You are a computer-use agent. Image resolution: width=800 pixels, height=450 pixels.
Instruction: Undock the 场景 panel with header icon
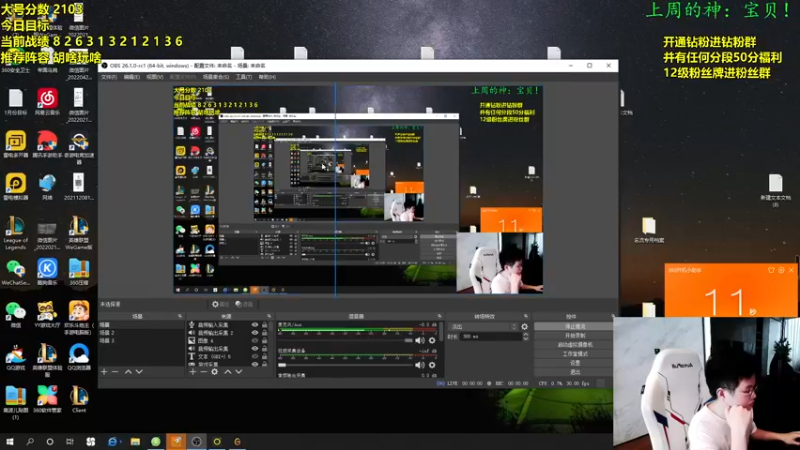tap(180, 316)
